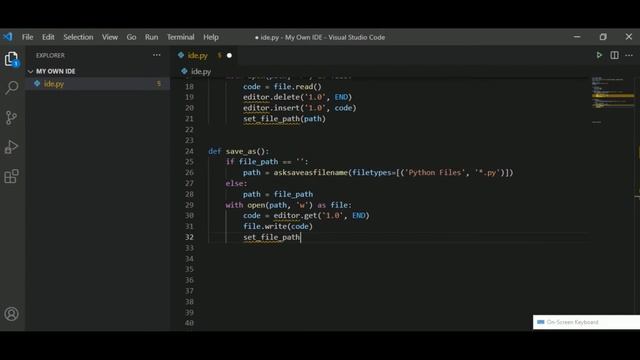The image size is (640, 360).
Task: Open Run and Debug view icon
Action: (x=11, y=147)
